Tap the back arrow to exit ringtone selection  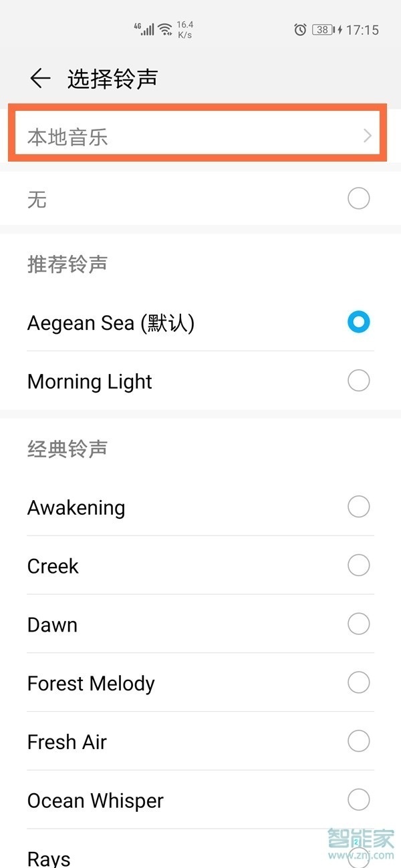39,78
